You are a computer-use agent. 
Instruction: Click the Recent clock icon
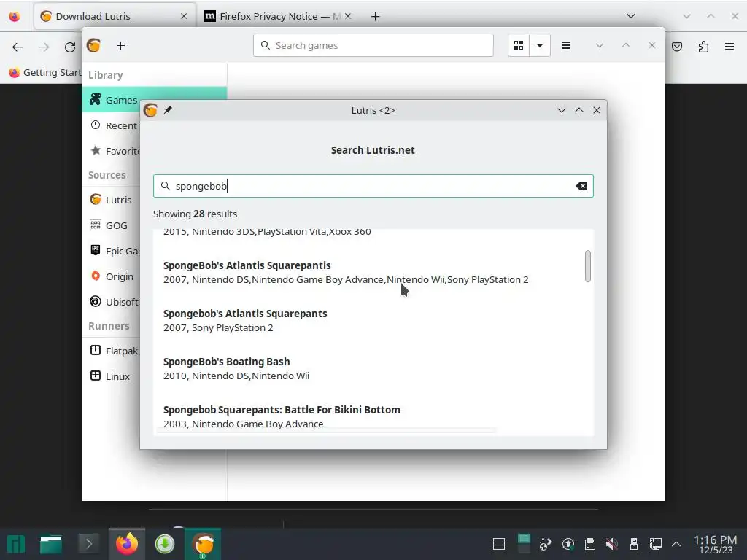(96, 125)
